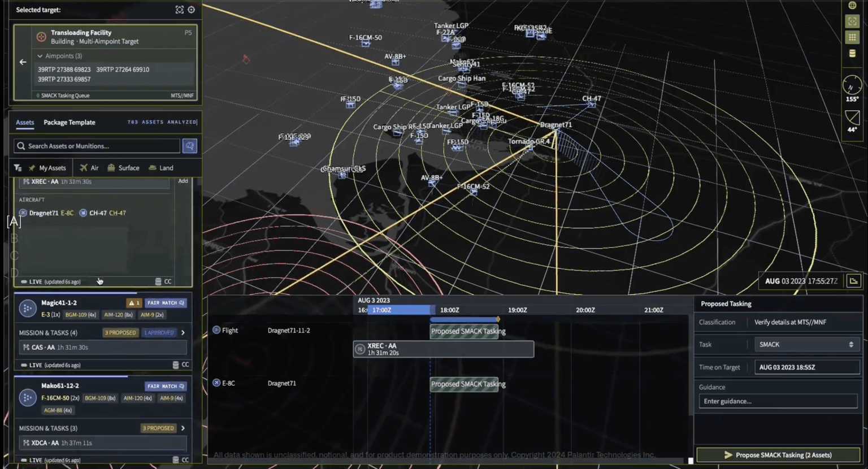Switch to the Package Template tab
Screen dimensions: 868x469
(x=69, y=122)
